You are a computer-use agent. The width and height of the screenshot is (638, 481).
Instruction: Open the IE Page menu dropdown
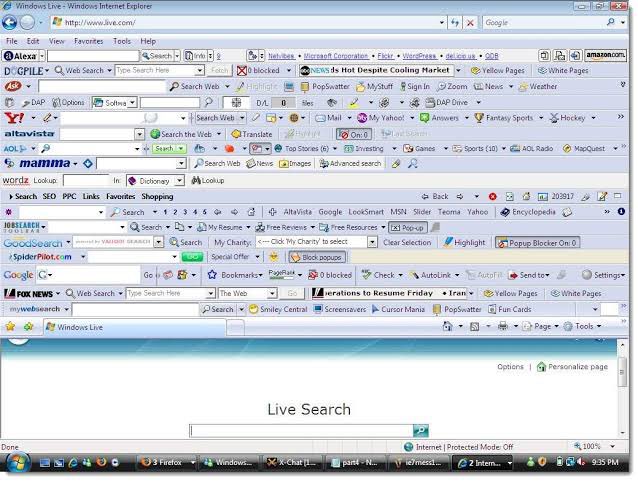pyautogui.click(x=556, y=326)
